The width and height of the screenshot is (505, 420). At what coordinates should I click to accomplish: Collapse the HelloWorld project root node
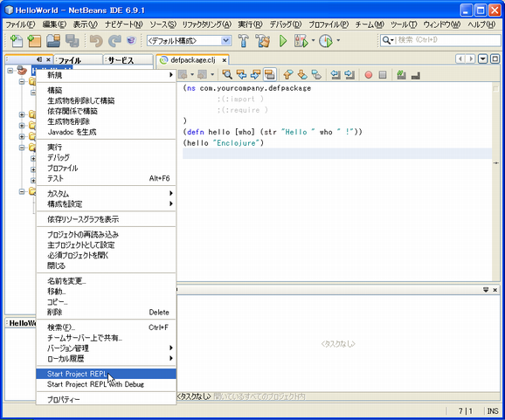pyautogui.click(x=10, y=70)
